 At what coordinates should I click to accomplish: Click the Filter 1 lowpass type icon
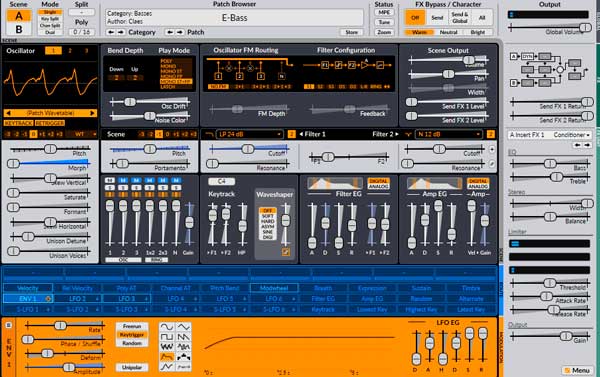[x=209, y=134]
